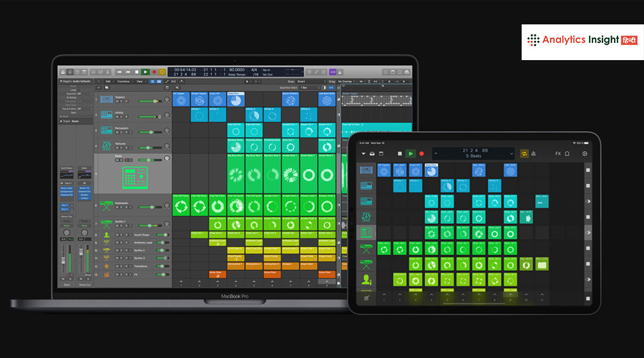Click the Toppers track volume slider

click(150, 101)
